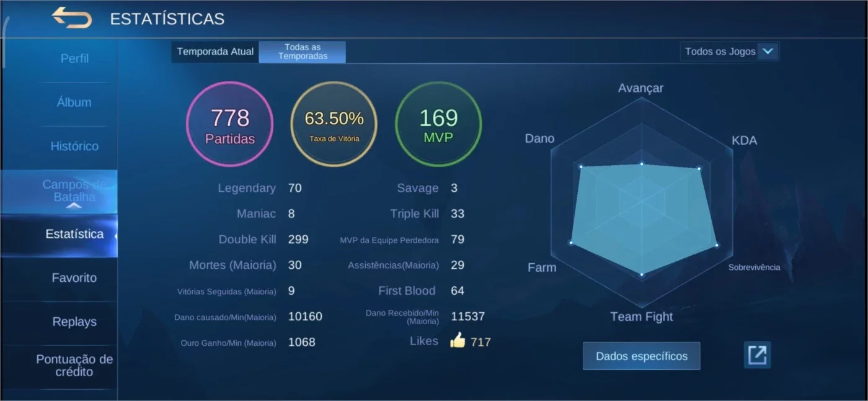
Task: Click the Savage label
Action: coord(418,188)
